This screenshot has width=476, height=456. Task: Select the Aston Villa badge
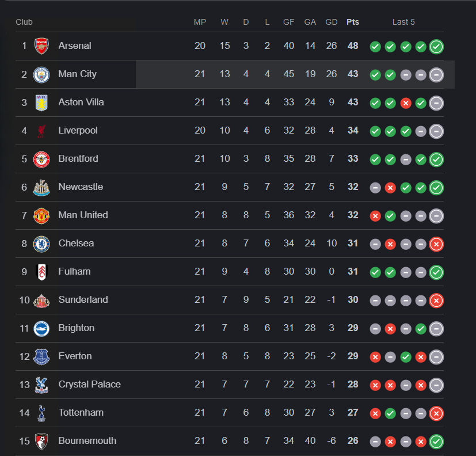pos(41,102)
